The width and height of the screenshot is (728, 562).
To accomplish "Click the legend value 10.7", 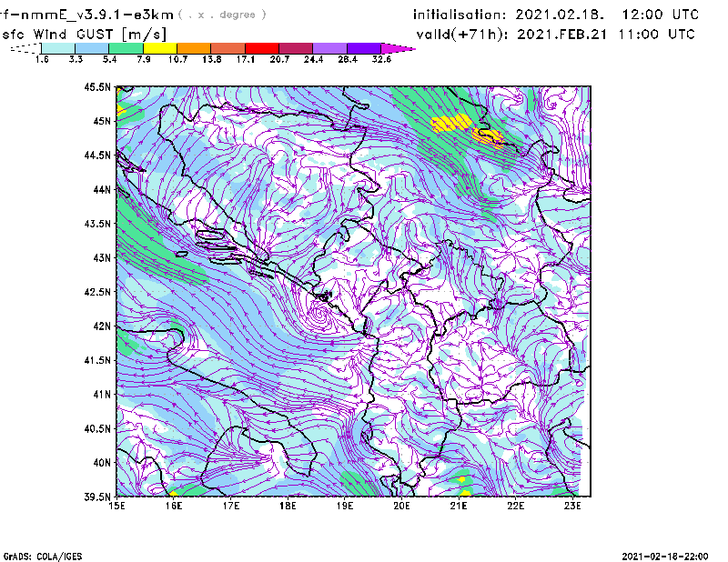I will pyautogui.click(x=177, y=59).
